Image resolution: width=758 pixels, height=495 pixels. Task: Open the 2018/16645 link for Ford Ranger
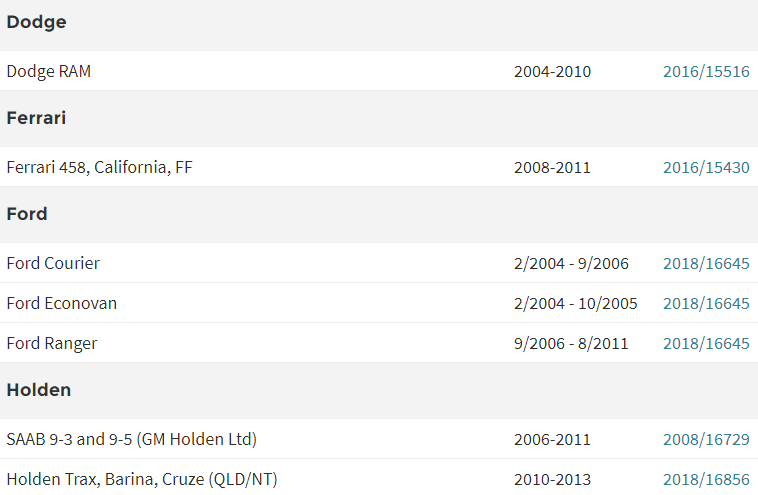(x=706, y=344)
